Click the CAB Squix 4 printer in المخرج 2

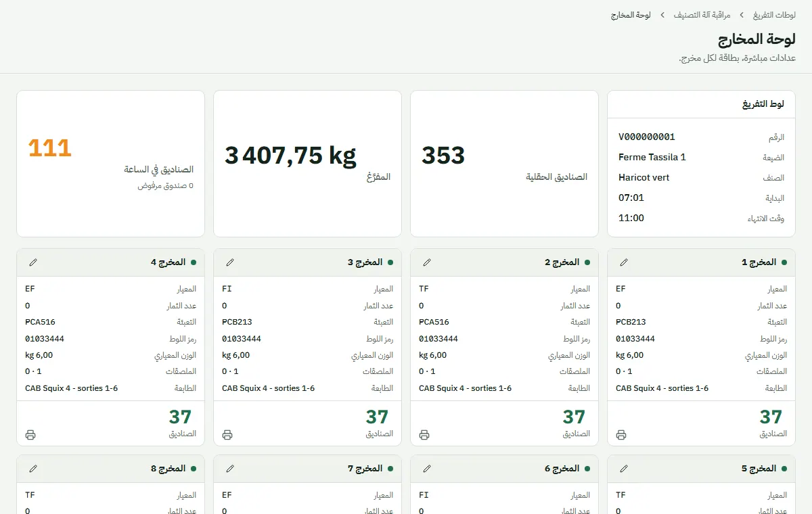[x=465, y=388]
